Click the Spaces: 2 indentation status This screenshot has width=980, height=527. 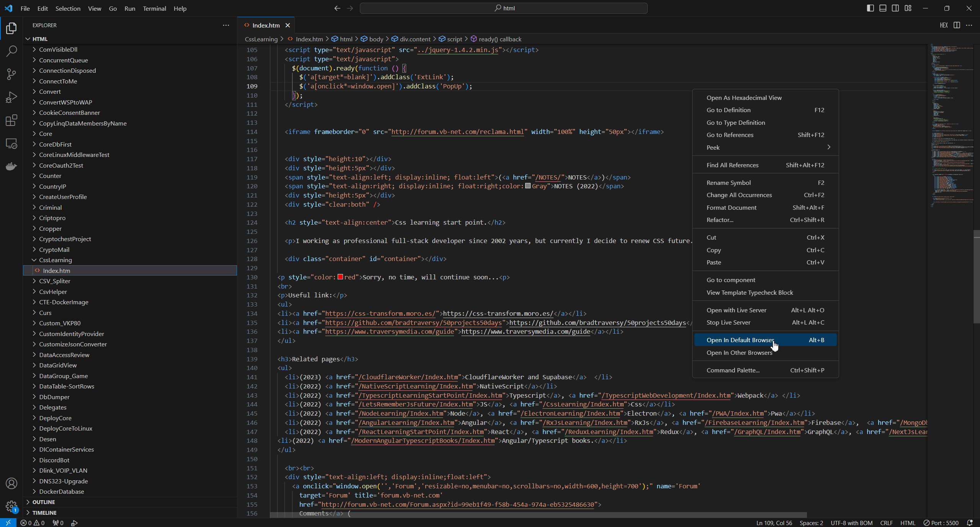(x=811, y=523)
